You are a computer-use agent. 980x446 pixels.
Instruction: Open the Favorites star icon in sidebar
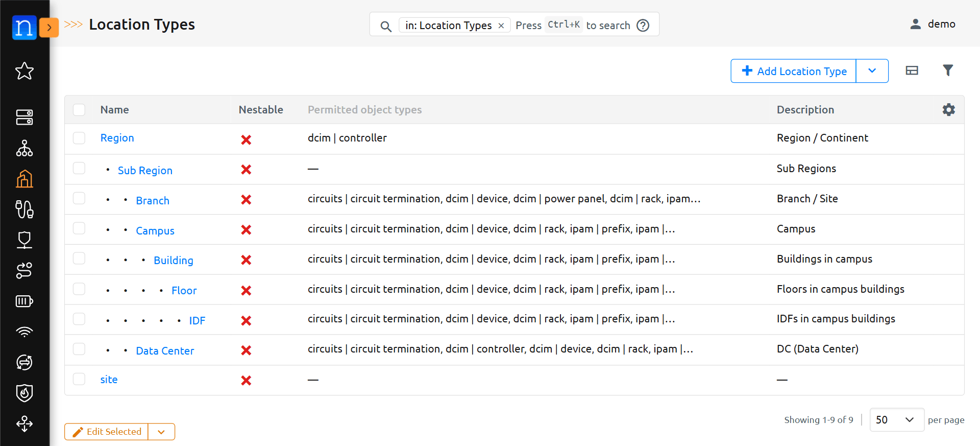point(24,71)
